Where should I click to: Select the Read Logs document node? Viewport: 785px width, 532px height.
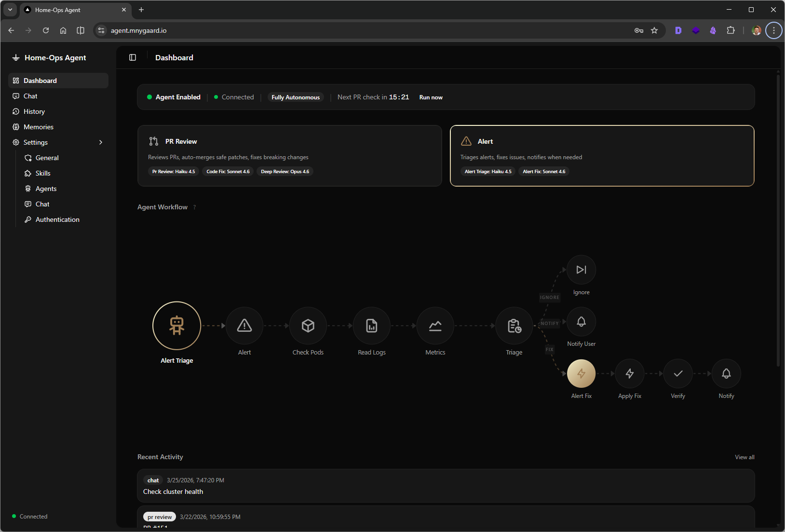click(372, 326)
